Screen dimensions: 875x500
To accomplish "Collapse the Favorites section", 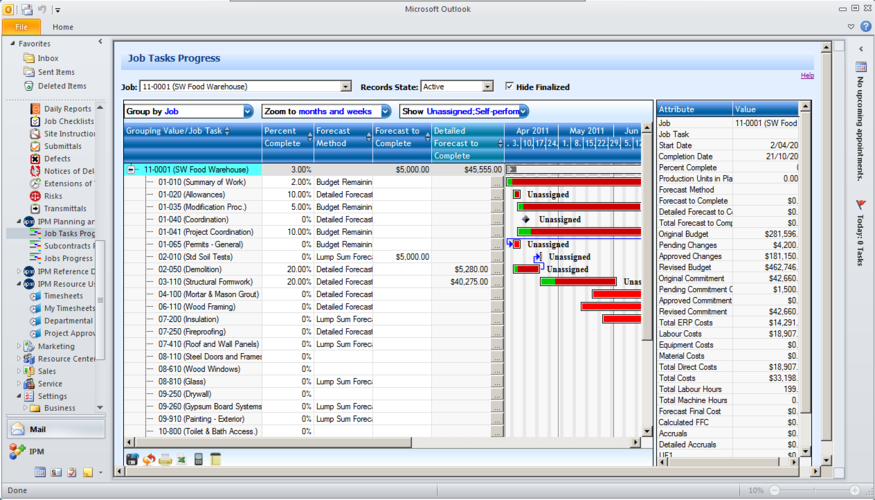I will pos(13,44).
